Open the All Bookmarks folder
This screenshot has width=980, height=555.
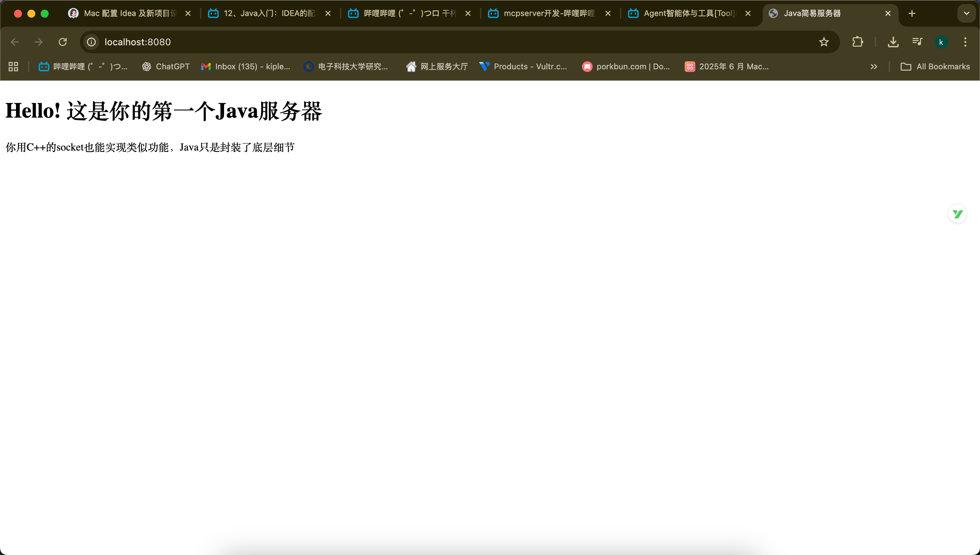tap(935, 67)
